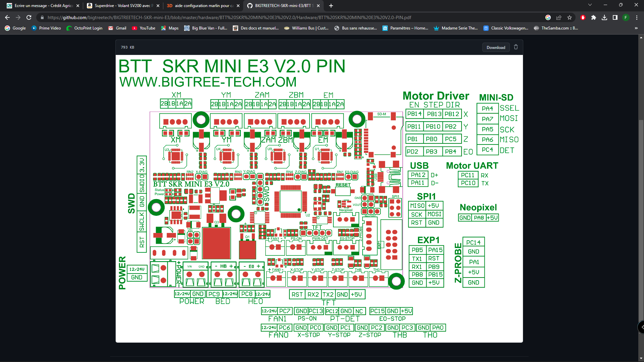Open the Paramètres Home bookmark

pyautogui.click(x=406, y=28)
